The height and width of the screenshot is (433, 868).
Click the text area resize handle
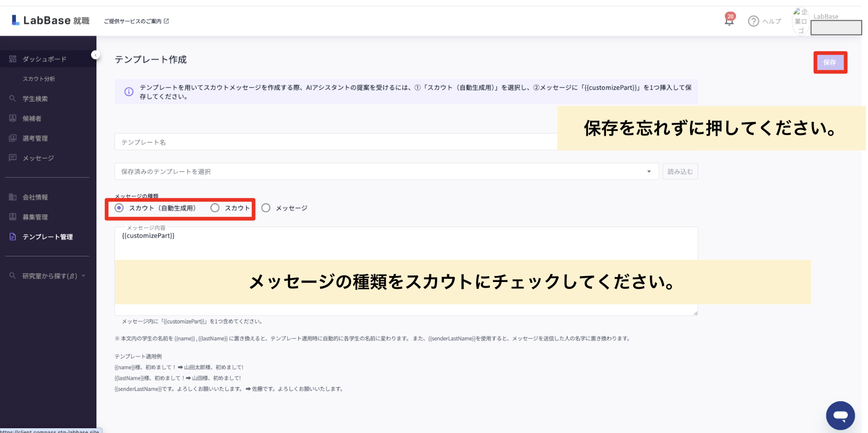(695, 313)
